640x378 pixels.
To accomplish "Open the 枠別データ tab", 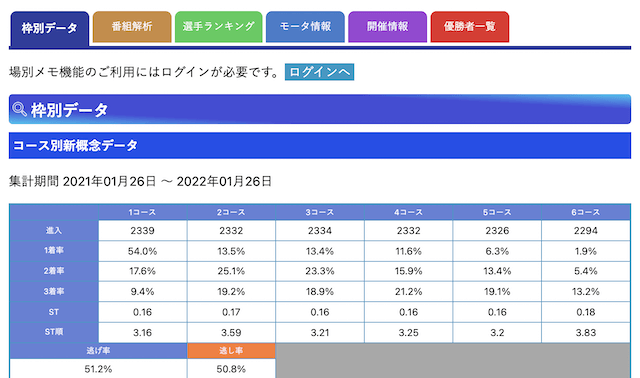I will pyautogui.click(x=49, y=29).
